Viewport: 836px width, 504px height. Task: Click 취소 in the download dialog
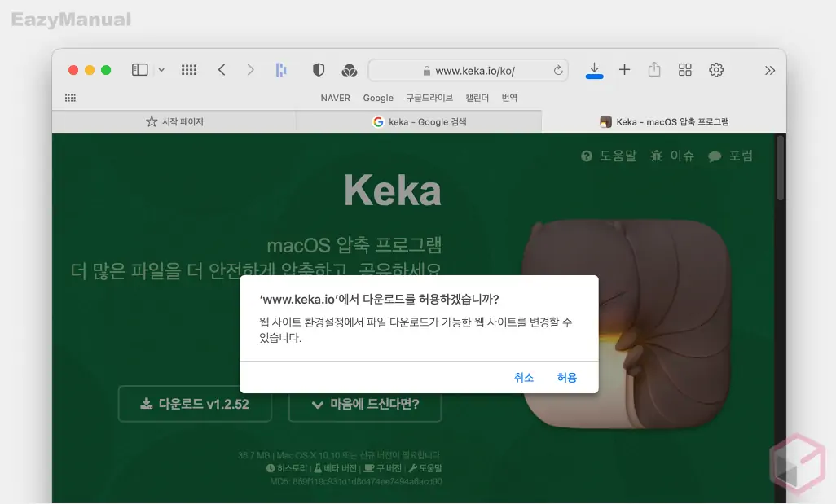click(524, 378)
